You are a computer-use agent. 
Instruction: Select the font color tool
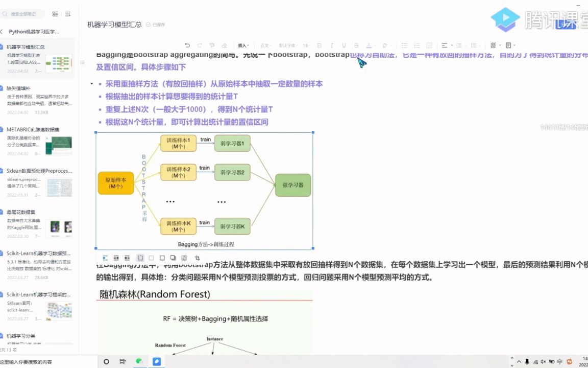(x=368, y=45)
